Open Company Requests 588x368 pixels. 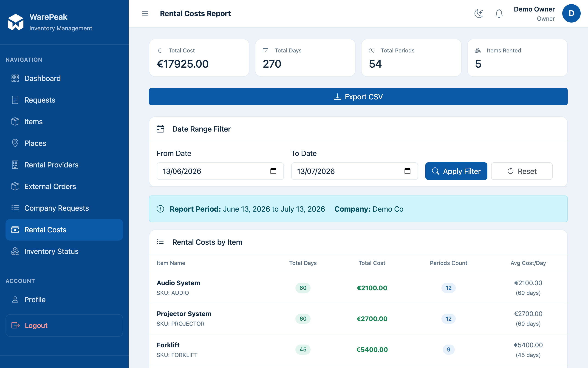click(x=64, y=208)
